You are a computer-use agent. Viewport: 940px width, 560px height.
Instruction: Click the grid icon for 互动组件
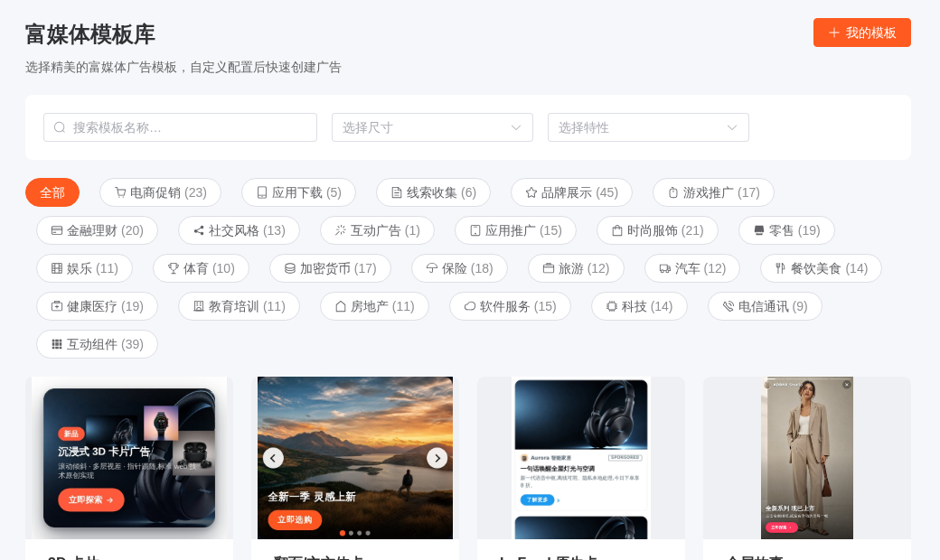[57, 344]
